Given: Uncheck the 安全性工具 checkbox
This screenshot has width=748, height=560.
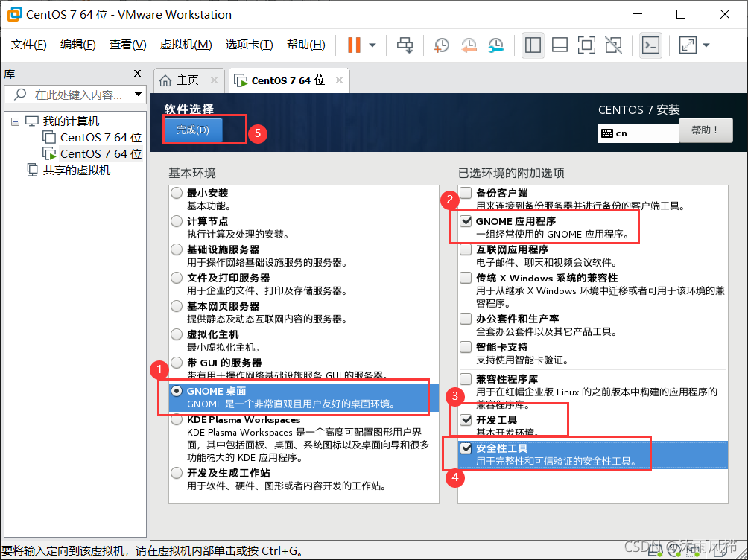Looking at the screenshot, I should point(466,448).
